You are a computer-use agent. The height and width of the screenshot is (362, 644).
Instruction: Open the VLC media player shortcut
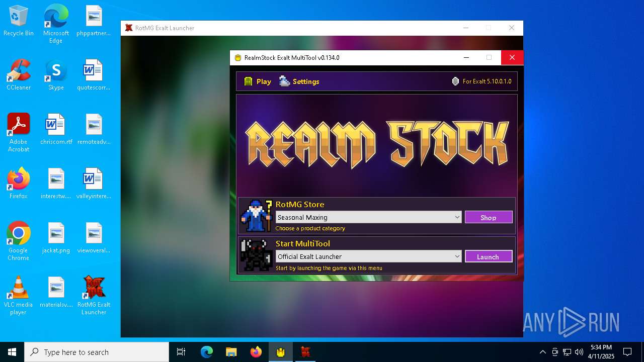(x=19, y=296)
